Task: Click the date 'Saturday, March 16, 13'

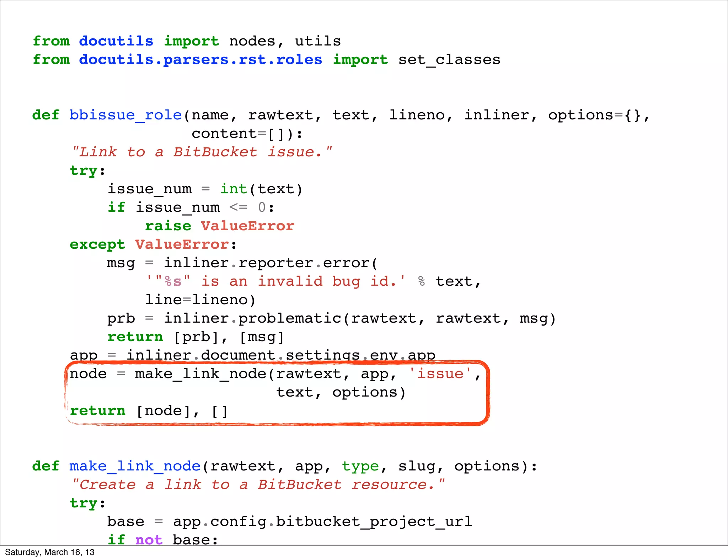Action: pos(50,552)
